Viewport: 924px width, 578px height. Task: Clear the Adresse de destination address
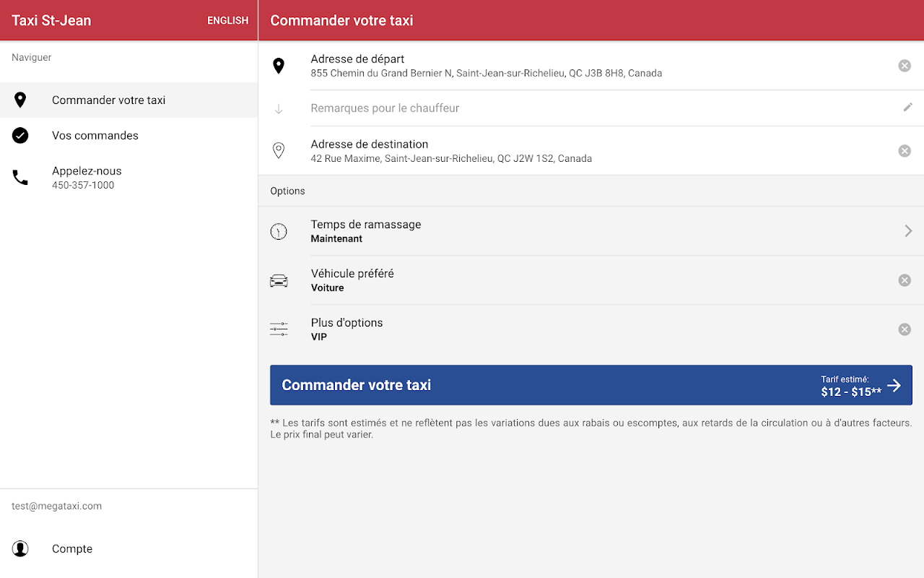tap(905, 151)
